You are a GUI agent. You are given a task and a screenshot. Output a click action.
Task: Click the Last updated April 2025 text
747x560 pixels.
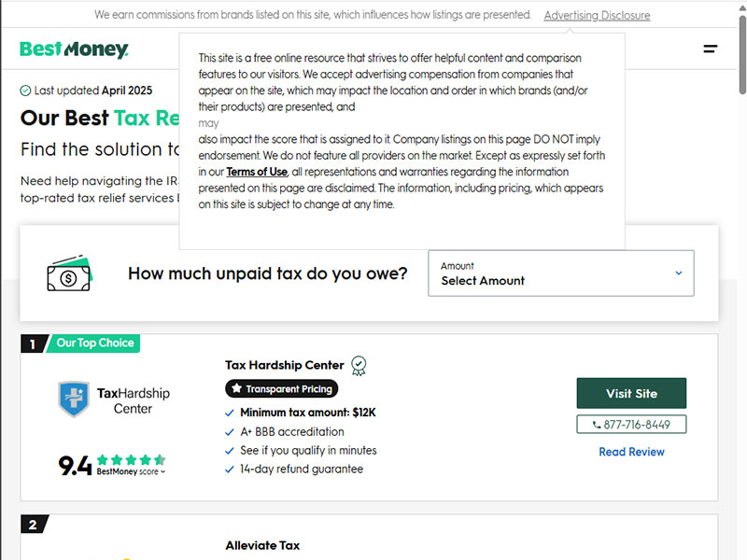[92, 91]
